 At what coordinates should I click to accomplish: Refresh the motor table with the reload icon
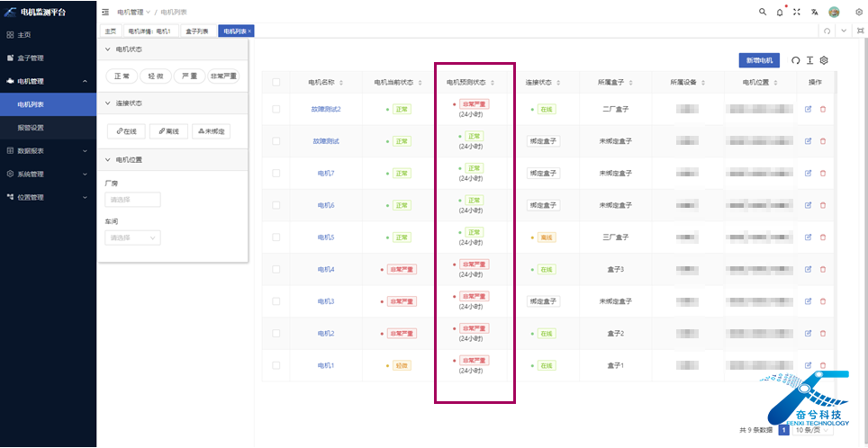[795, 60]
